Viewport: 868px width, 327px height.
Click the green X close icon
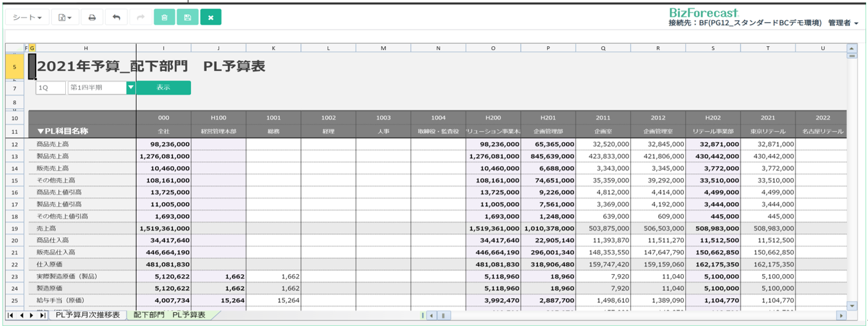[x=211, y=17]
